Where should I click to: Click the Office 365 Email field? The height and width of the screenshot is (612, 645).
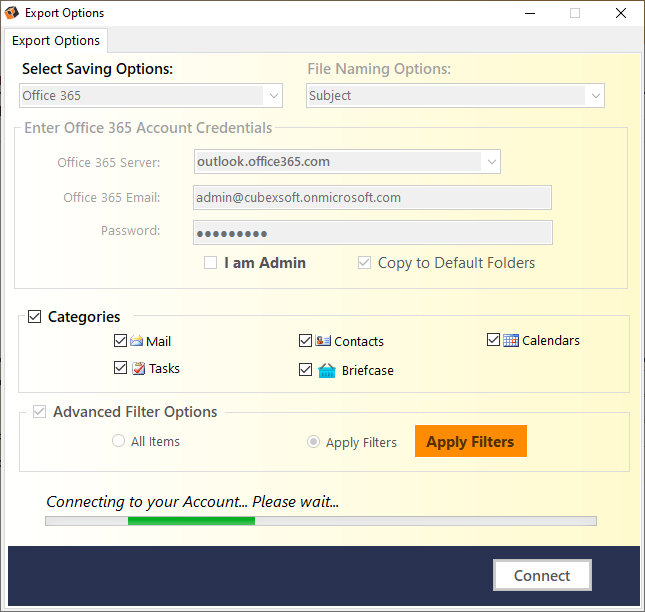click(372, 198)
